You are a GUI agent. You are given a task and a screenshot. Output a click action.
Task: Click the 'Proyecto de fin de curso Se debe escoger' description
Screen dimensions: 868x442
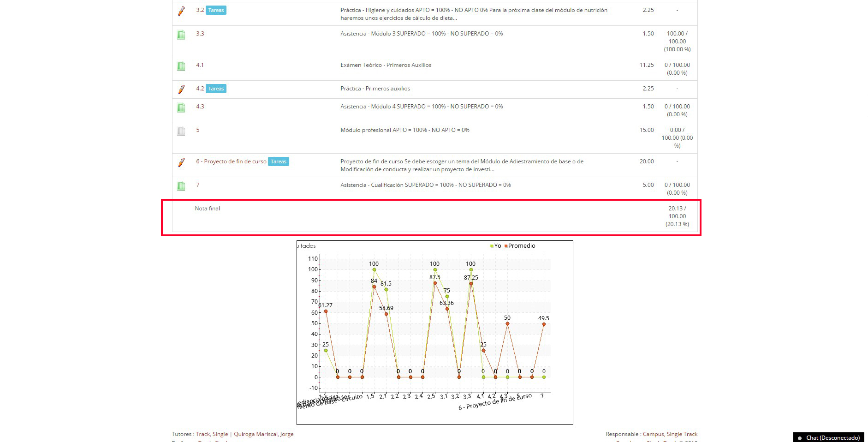click(462, 165)
